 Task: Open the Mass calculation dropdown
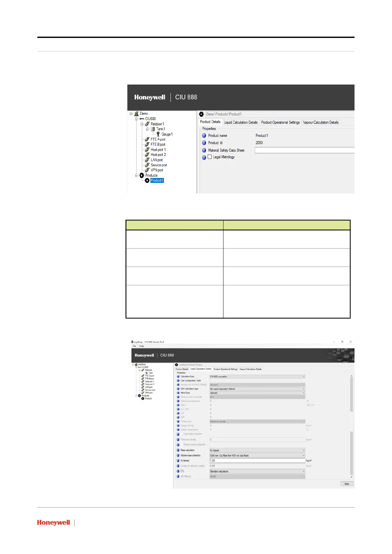point(257,450)
